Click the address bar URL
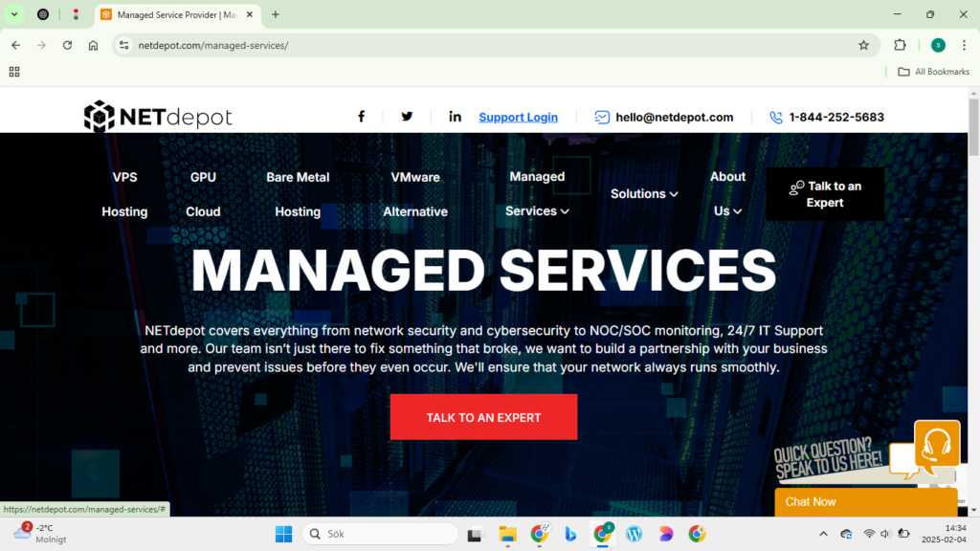 (x=213, y=45)
